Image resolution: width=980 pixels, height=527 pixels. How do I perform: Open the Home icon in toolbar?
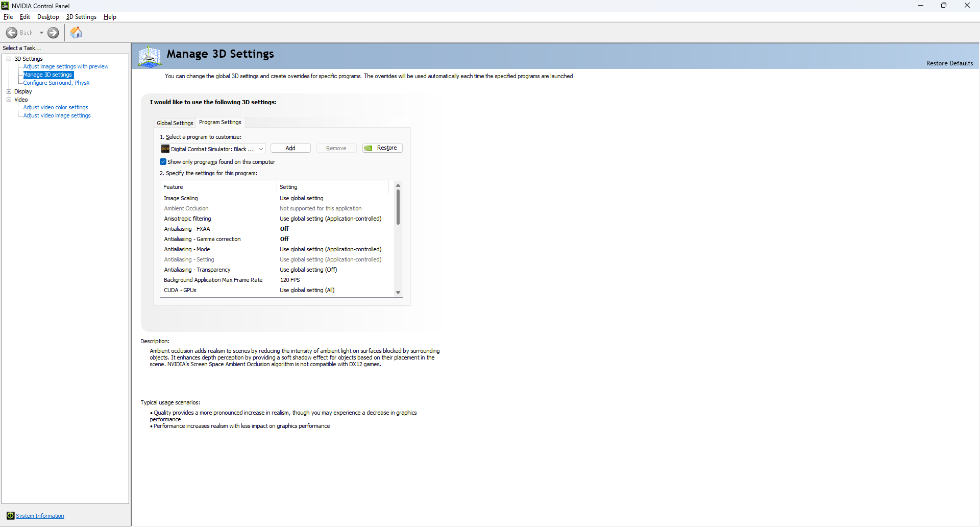[76, 33]
